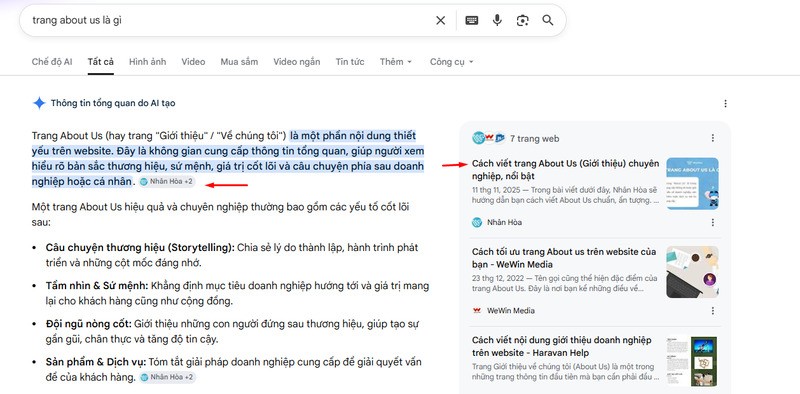The height and width of the screenshot is (394, 800).
Task: Switch to Hình ảnh tab
Action: tap(147, 62)
